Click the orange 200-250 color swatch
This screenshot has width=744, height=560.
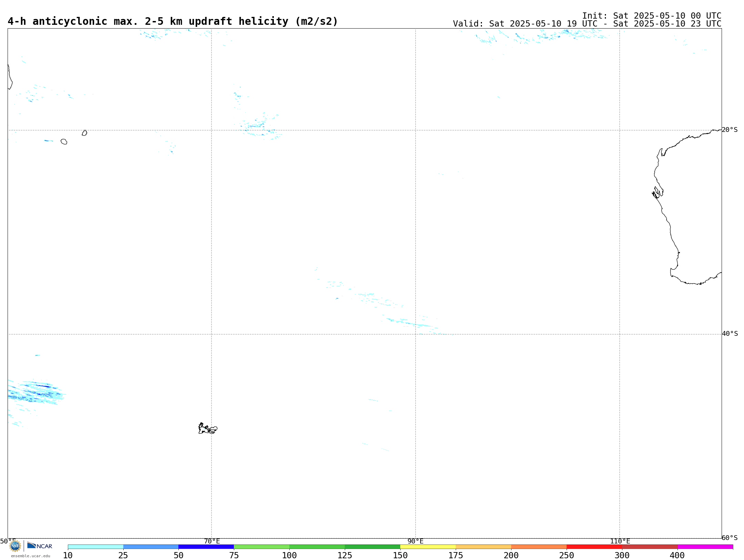click(539, 547)
